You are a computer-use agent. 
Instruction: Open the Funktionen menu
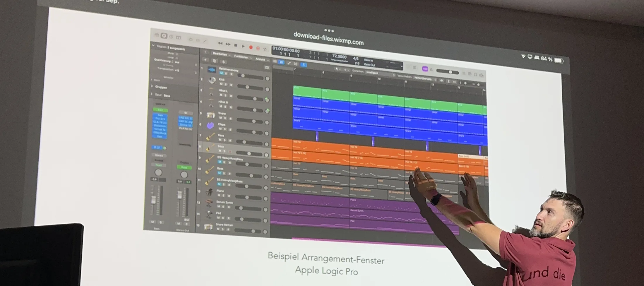(242, 57)
